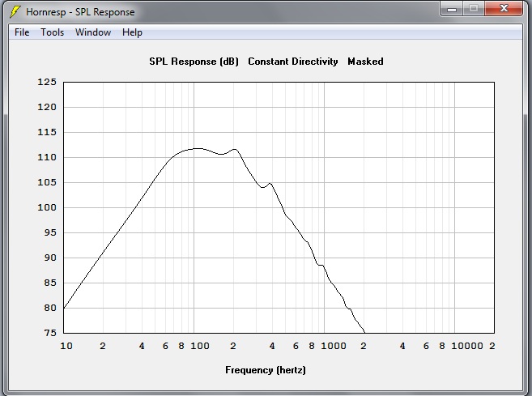This screenshot has height=396, width=532.
Task: Click the 1000 Hz frequency axis label
Action: (x=334, y=346)
